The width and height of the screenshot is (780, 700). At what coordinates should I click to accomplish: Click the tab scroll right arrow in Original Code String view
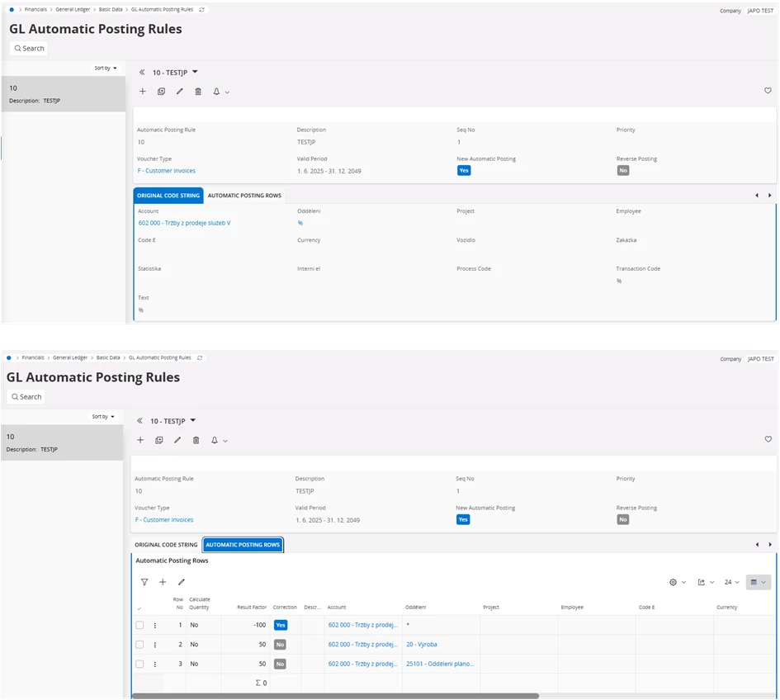click(769, 196)
